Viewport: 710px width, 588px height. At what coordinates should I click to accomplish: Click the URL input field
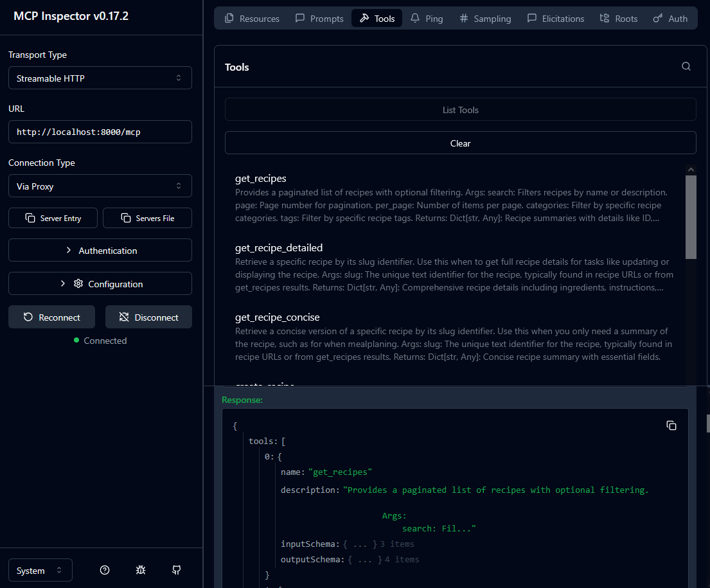point(100,132)
